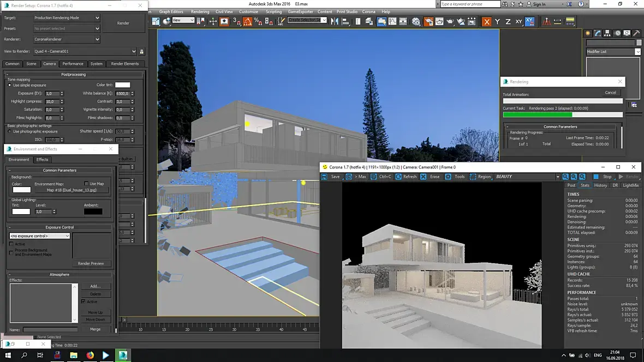Open Firefox from the Windows taskbar
Image resolution: width=644 pixels, height=362 pixels.
click(x=90, y=355)
